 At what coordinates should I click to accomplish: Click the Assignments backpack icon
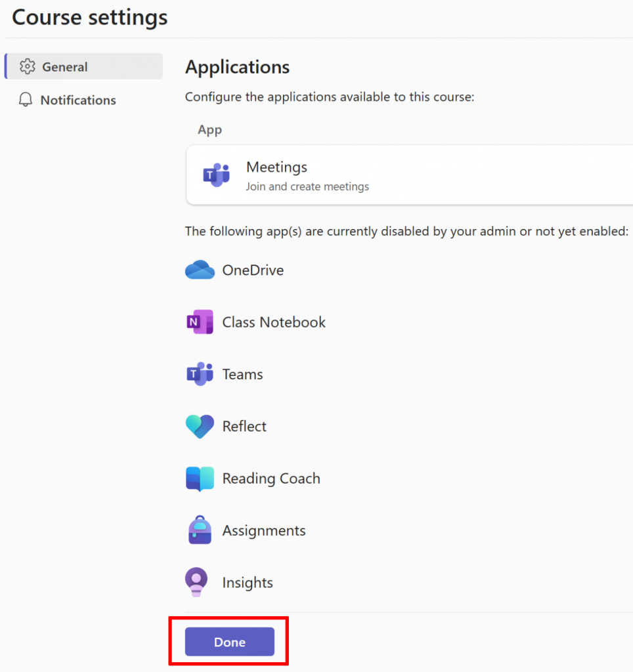tap(200, 530)
